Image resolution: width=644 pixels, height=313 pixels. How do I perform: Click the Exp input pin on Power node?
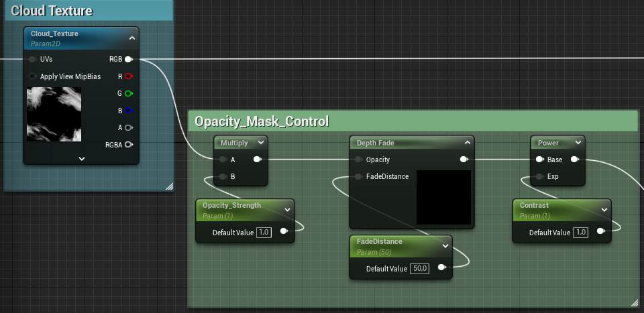(x=539, y=176)
